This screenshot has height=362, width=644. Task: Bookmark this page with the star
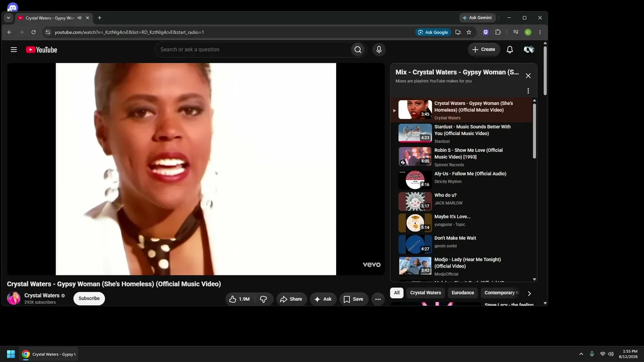point(469,32)
